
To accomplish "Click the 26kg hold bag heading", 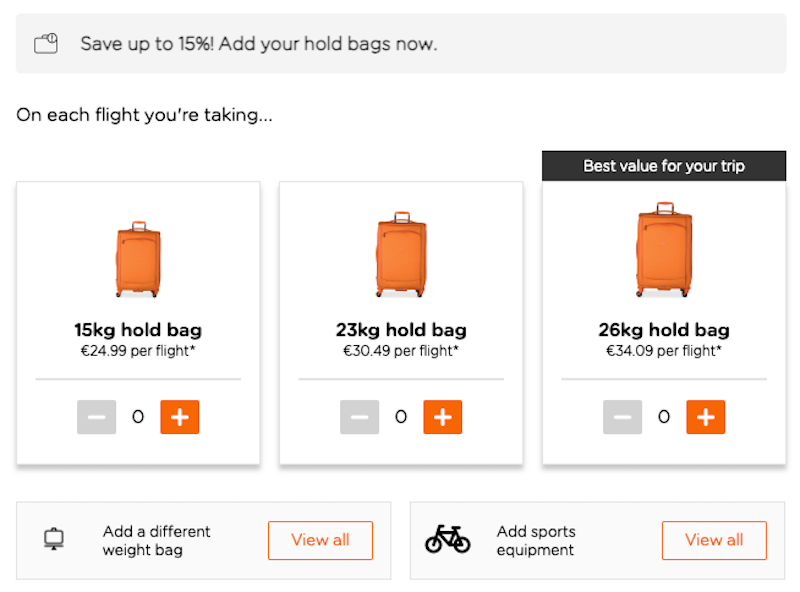I will tap(664, 330).
